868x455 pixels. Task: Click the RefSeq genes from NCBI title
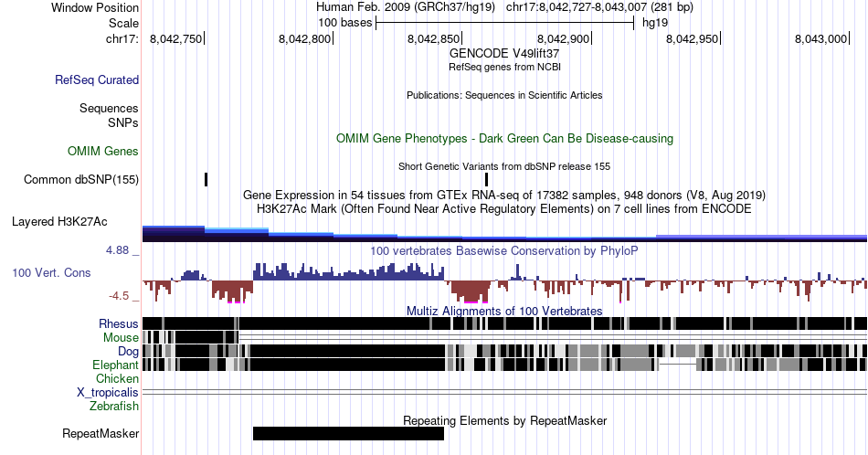click(x=504, y=67)
